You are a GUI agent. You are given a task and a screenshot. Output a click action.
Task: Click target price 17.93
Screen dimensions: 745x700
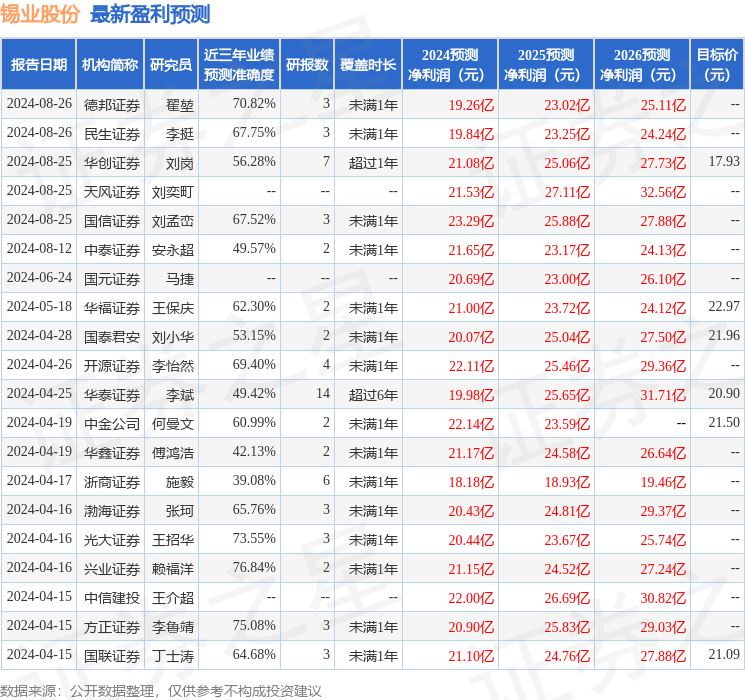724,161
